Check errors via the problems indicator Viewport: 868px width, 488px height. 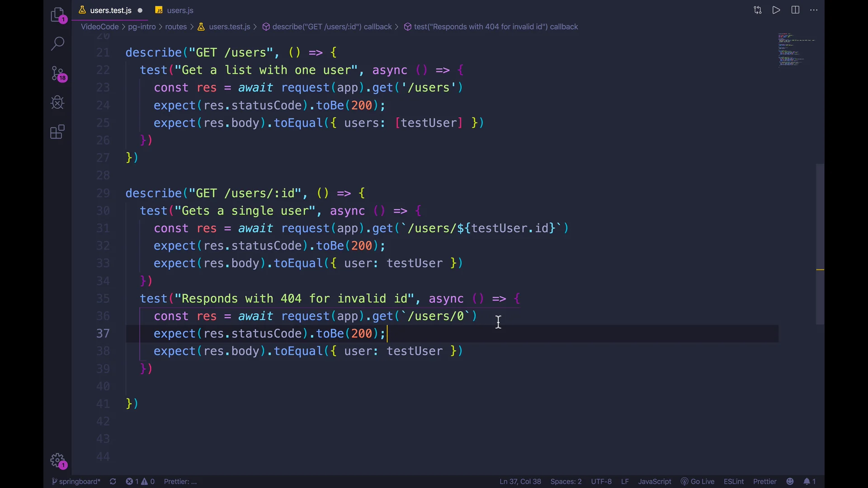click(140, 481)
